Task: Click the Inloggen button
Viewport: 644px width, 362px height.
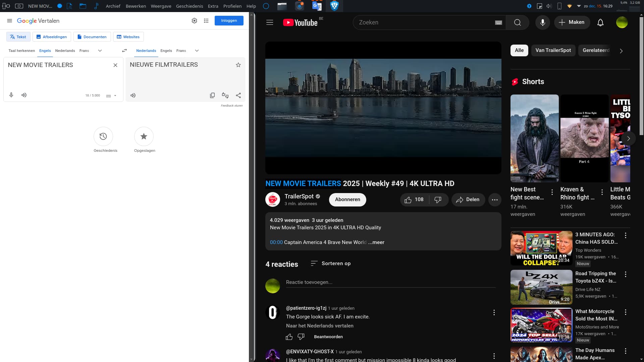Action: tap(229, 21)
